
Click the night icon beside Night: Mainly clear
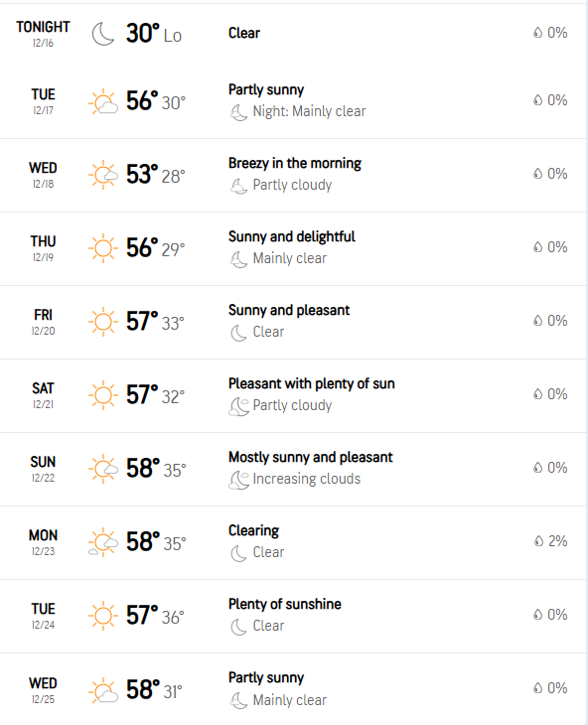coord(239,112)
